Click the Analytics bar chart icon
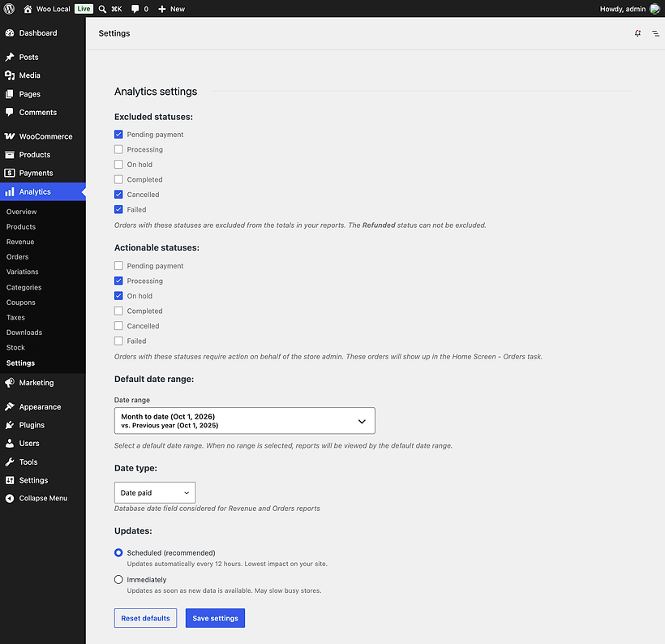The width and height of the screenshot is (665, 644). [x=10, y=191]
